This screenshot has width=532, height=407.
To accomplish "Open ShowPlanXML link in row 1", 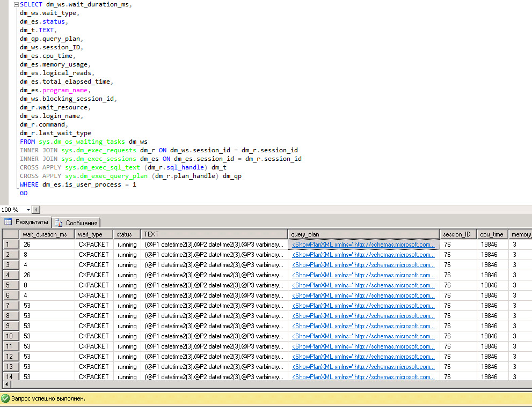I will point(363,245).
